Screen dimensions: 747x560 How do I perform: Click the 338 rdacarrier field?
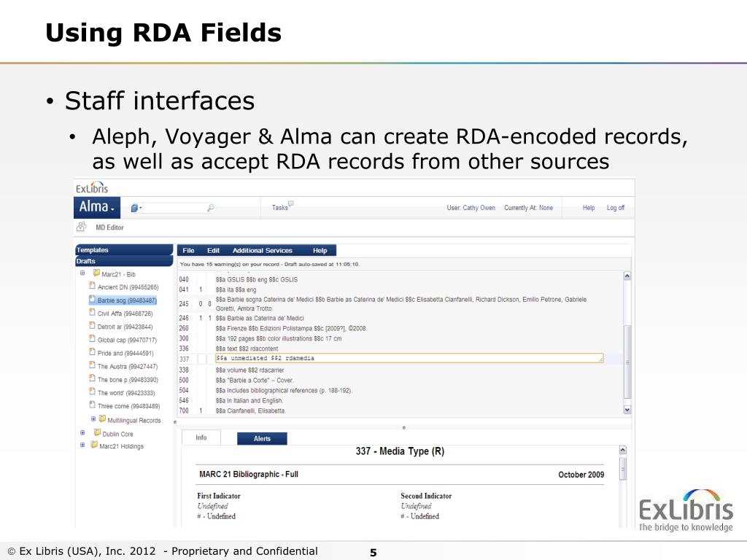coord(249,370)
